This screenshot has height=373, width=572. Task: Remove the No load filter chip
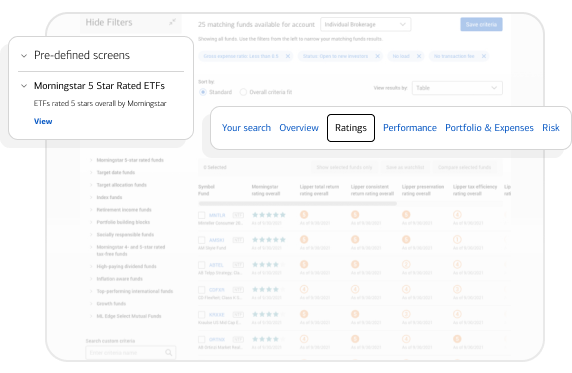(x=419, y=56)
